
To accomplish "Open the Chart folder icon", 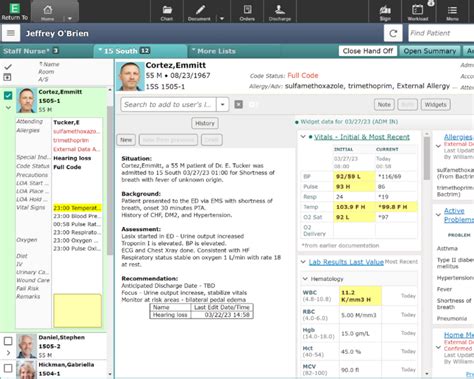I will pos(167,9).
